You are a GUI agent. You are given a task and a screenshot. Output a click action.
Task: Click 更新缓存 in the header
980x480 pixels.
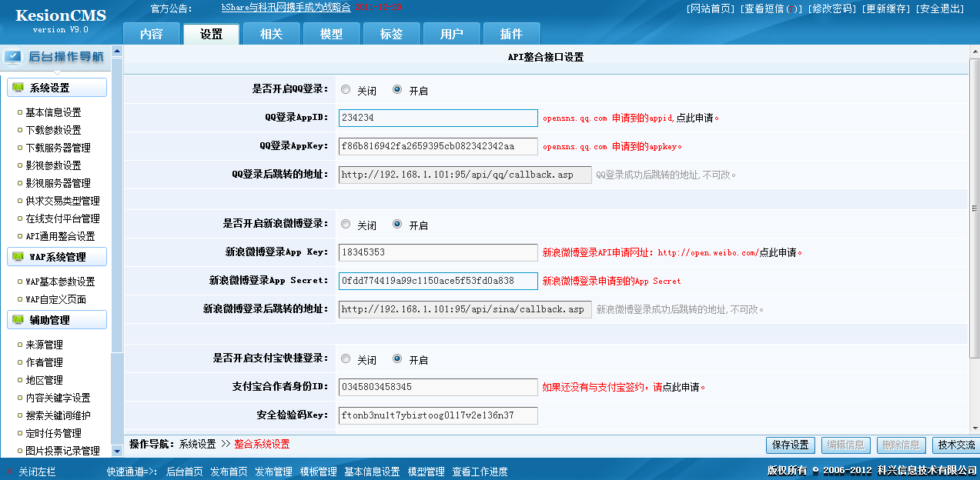(x=887, y=8)
